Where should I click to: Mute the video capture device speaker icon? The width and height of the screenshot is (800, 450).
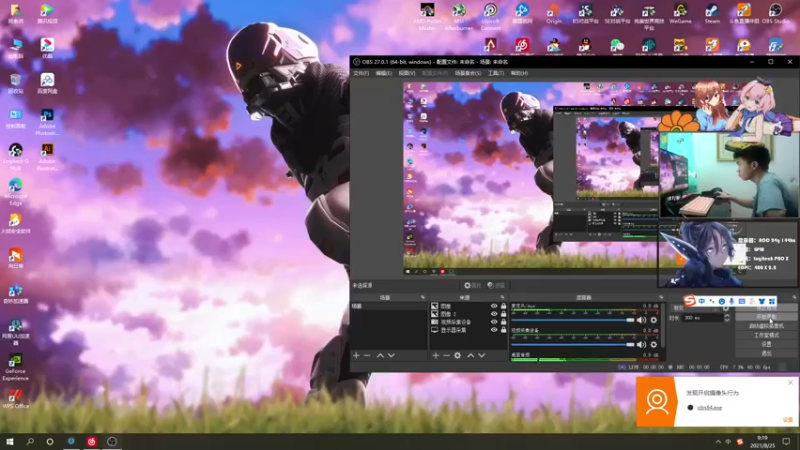(641, 344)
